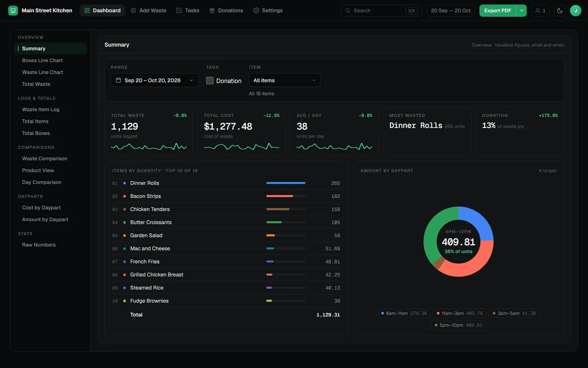
Task: Open Settings in top navigation
Action: click(268, 11)
